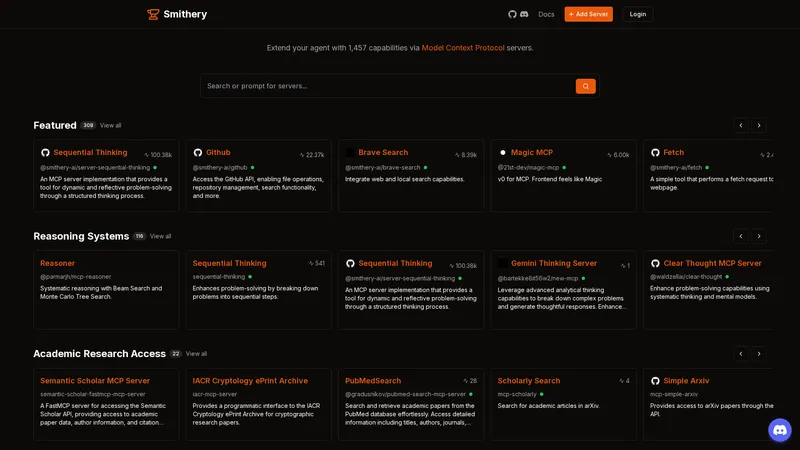Open the Fetch server title
800x450 pixels.
pos(673,153)
